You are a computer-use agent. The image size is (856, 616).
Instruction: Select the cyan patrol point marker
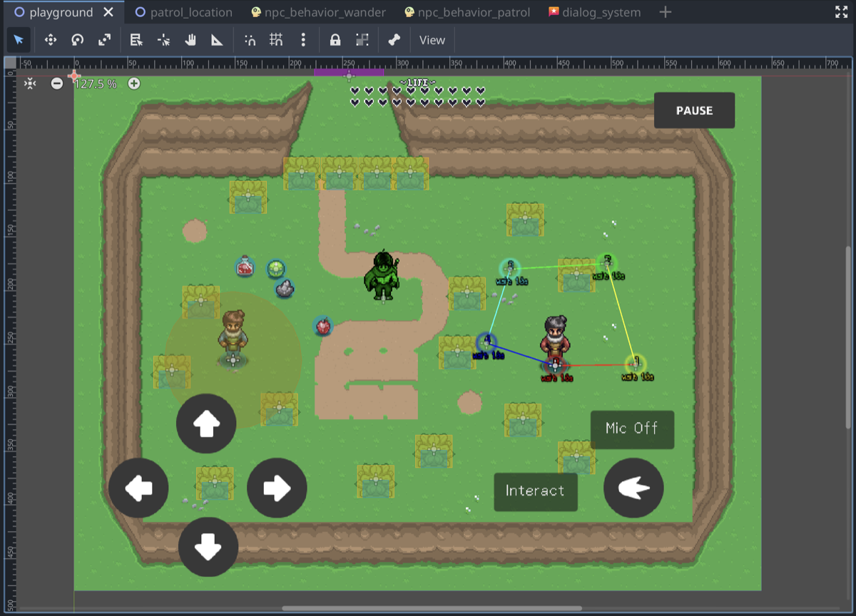click(509, 268)
